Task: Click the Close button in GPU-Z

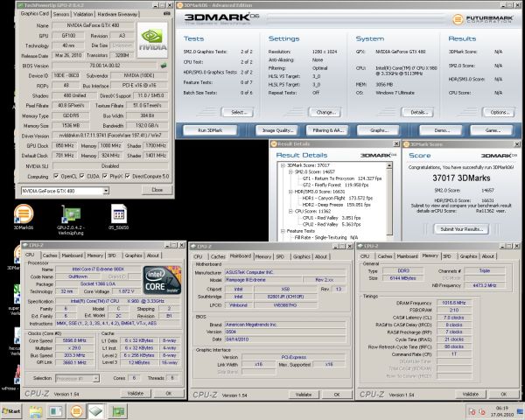Action: coord(157,190)
